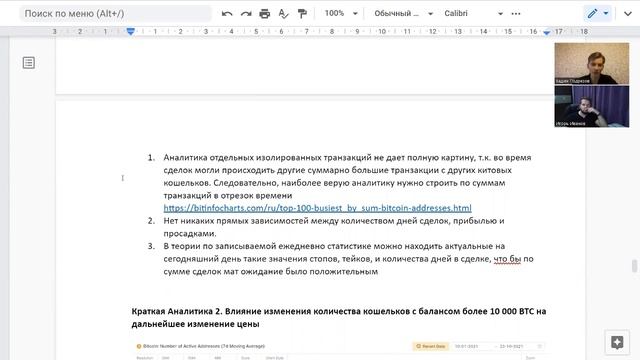Click the right indent marker on ruler
The height and width of the screenshot is (360, 640).
pyautogui.click(x=547, y=32)
